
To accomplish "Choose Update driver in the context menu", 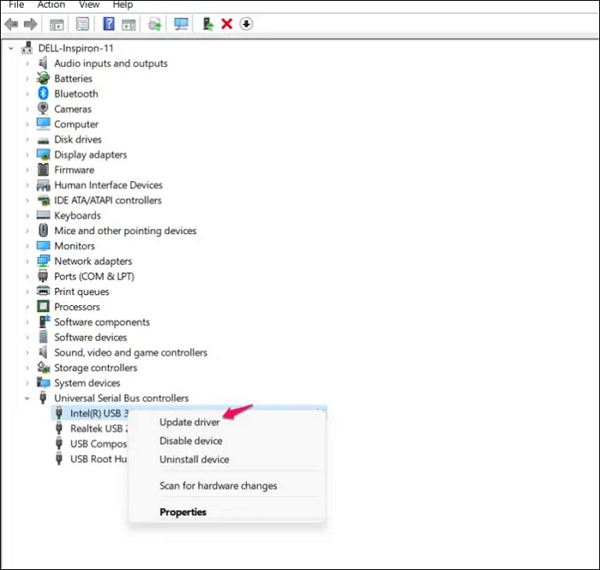I will point(189,422).
